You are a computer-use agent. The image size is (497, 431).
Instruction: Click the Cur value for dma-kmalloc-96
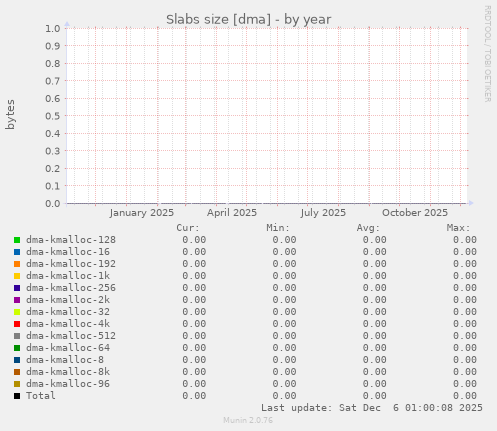(x=194, y=384)
